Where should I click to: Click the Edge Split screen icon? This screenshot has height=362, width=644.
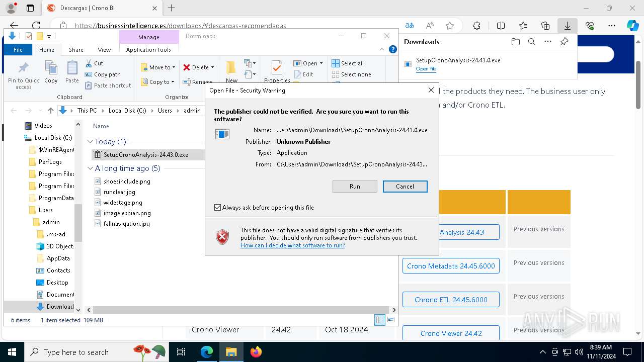pos(501,26)
